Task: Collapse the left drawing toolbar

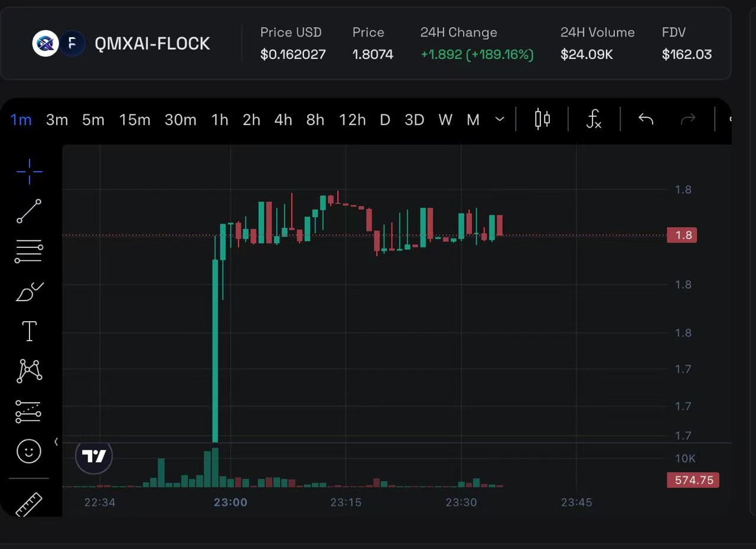Action: [x=56, y=442]
